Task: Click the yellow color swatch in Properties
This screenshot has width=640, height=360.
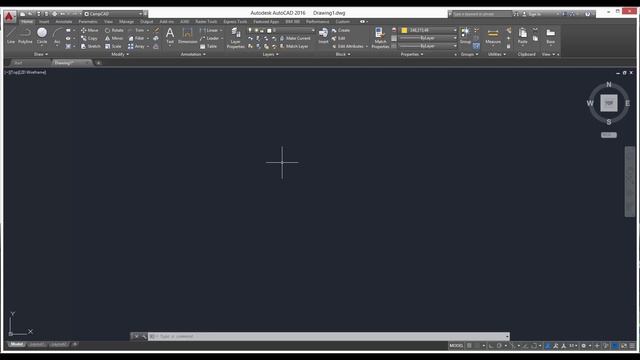Action: tap(404, 30)
